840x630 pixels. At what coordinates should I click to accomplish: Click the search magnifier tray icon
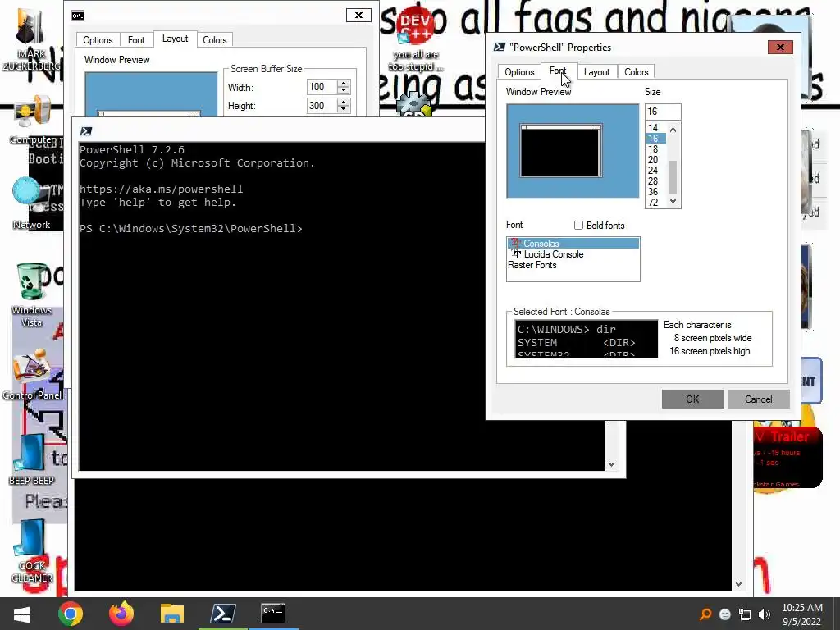click(x=705, y=614)
